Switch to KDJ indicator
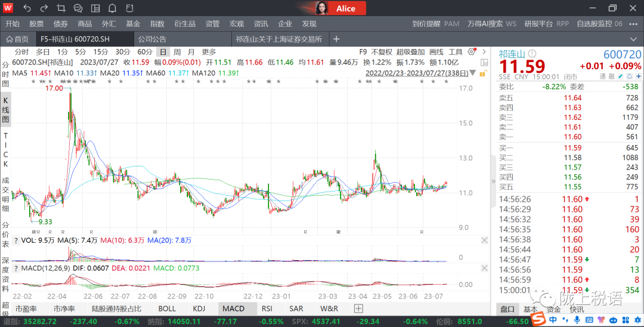This screenshot has height=327, width=644. click(x=199, y=309)
